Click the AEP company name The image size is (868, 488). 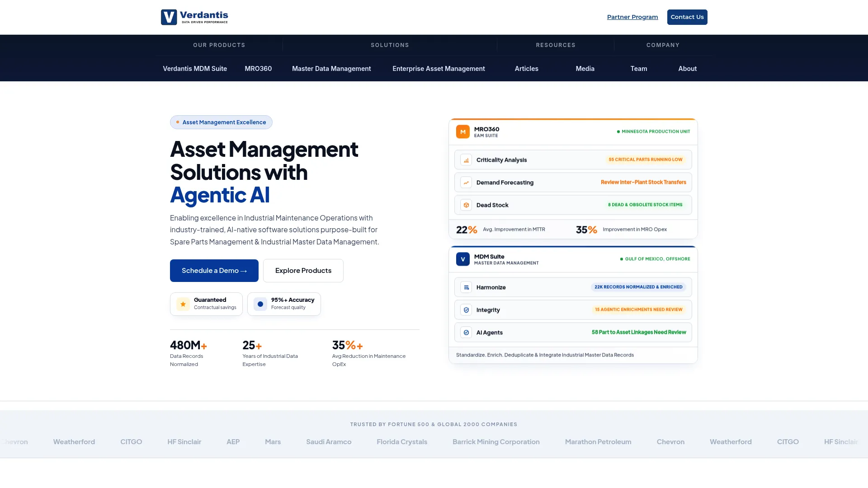[233, 442]
